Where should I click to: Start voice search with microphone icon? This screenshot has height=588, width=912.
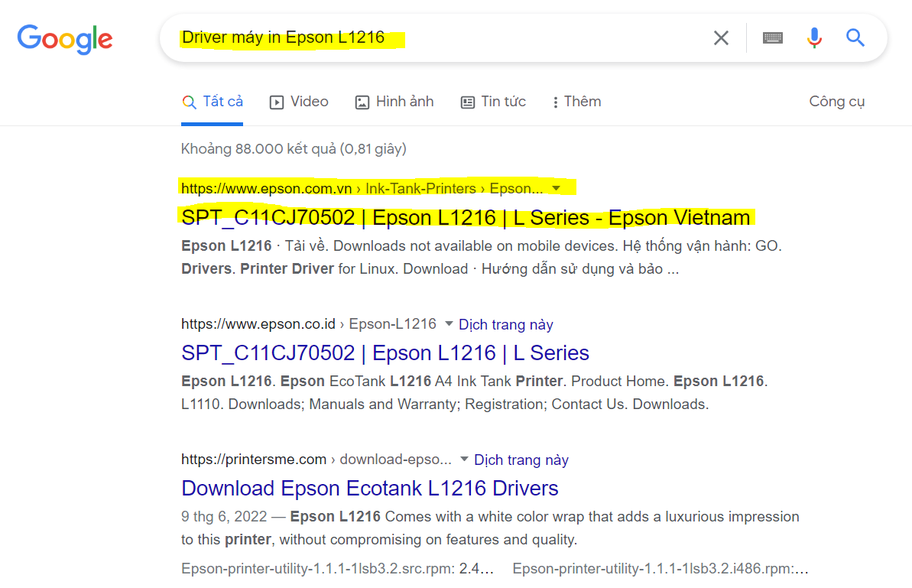pos(814,37)
